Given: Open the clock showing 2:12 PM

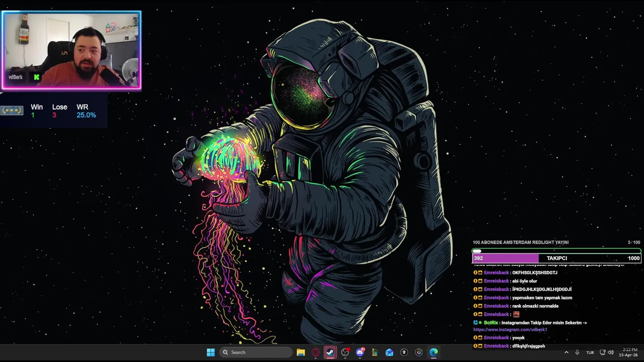Looking at the screenshot, I should click(x=629, y=352).
